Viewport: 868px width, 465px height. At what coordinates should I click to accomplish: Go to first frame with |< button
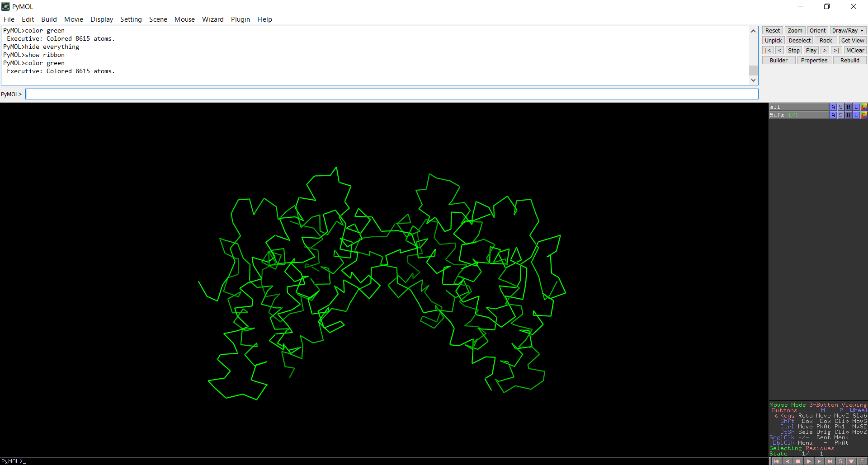[768, 51]
